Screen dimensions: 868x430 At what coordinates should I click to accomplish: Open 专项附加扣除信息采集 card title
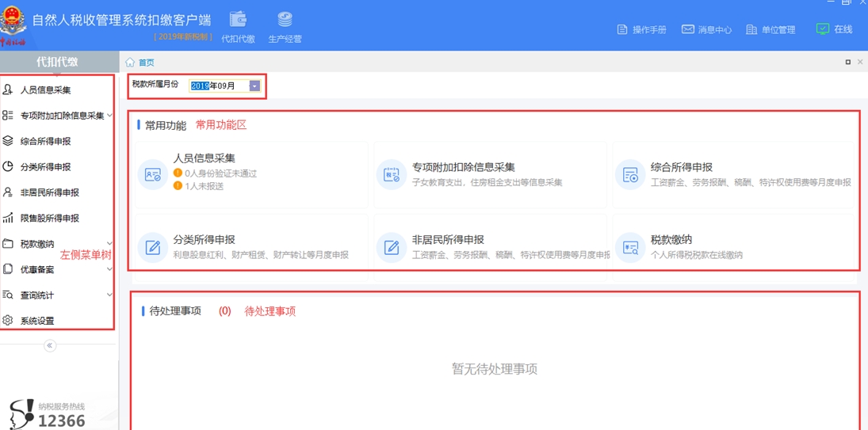pos(464,167)
